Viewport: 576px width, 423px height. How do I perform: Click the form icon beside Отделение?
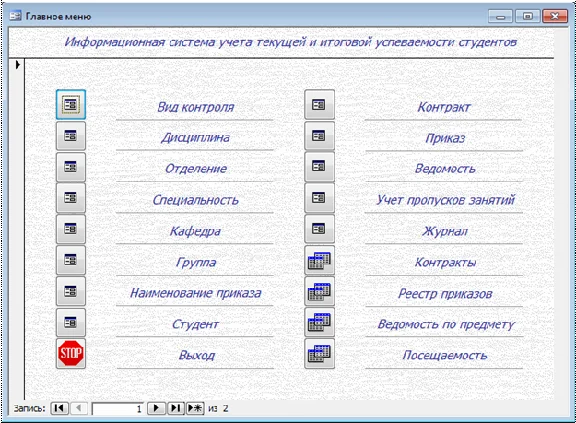click(71, 167)
